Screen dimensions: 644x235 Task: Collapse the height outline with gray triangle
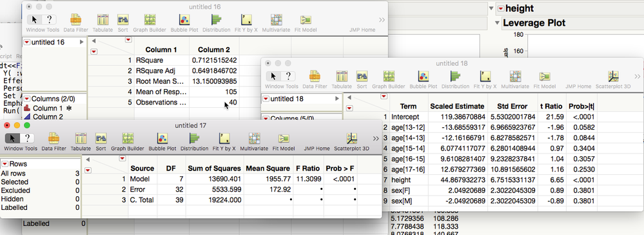point(491,8)
